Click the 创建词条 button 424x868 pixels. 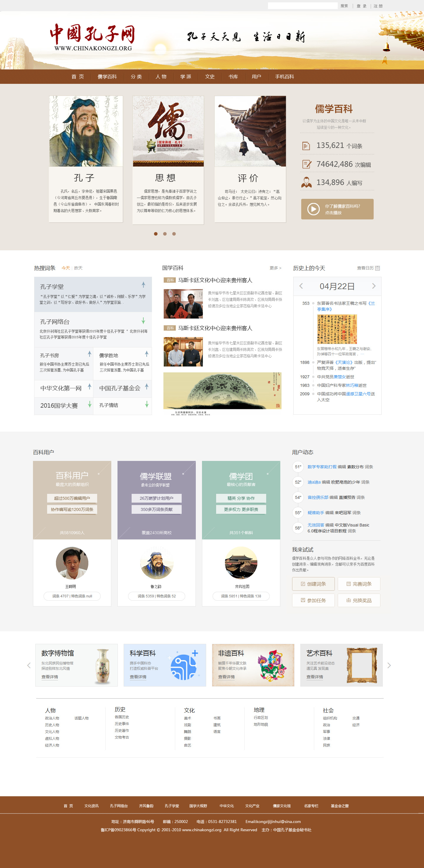(313, 584)
